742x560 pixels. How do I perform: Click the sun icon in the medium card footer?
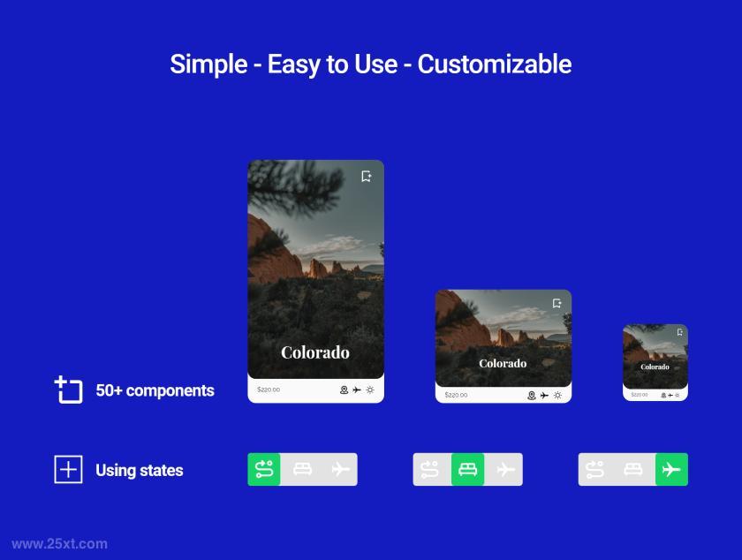[558, 395]
